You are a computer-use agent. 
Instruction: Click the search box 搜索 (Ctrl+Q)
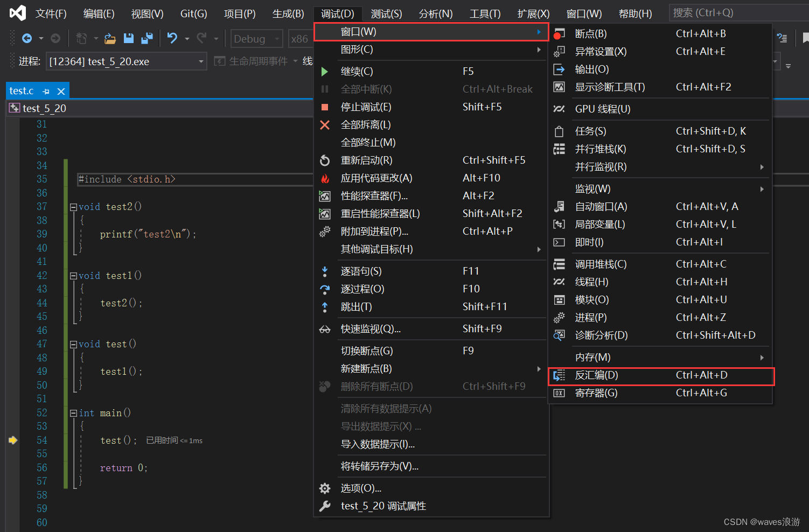click(738, 13)
